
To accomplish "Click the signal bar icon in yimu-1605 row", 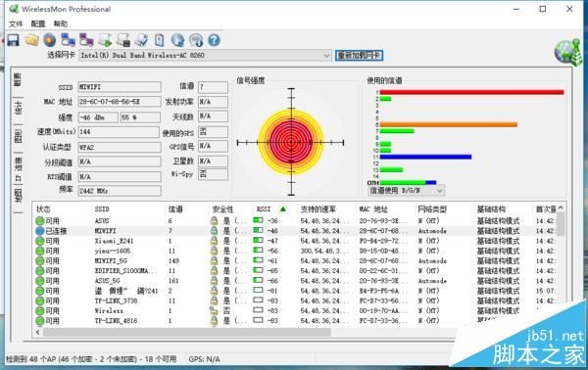I will (x=258, y=251).
